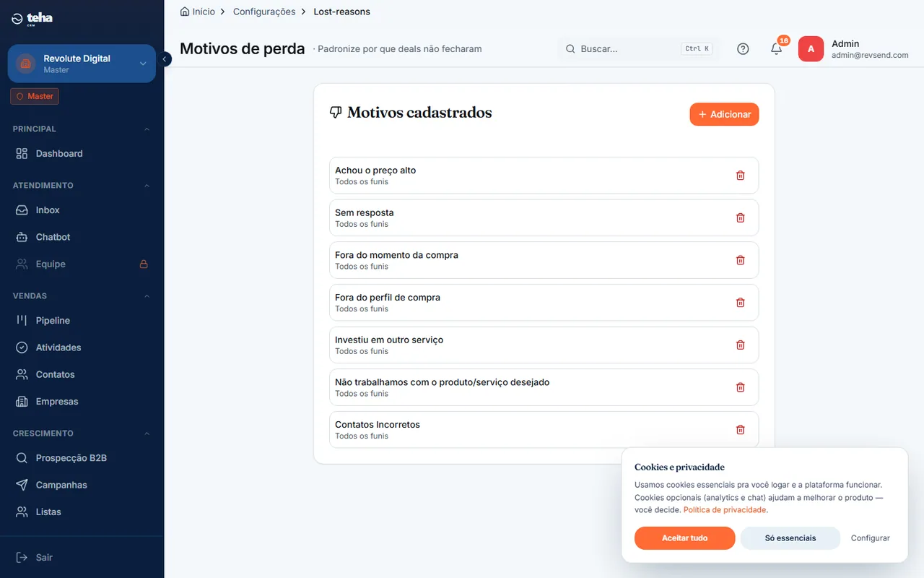Screen dimensions: 924x578
Task: Accept all cookies with Aceitar tudo
Action: coord(684,538)
